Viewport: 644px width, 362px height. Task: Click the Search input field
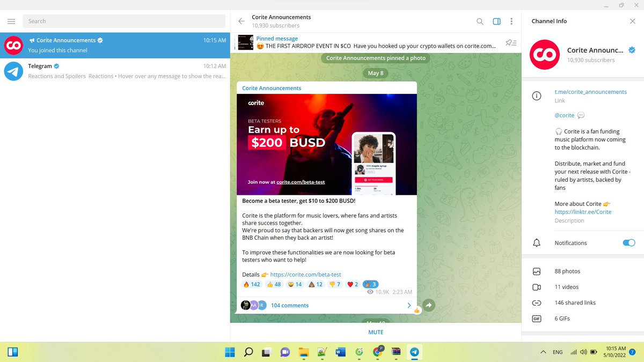[124, 21]
